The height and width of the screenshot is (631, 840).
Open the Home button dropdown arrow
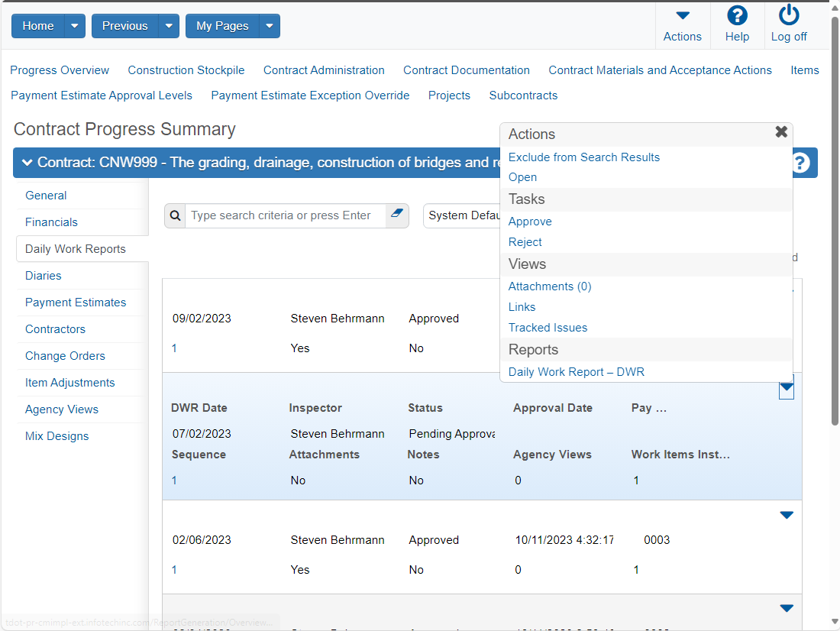coord(75,26)
